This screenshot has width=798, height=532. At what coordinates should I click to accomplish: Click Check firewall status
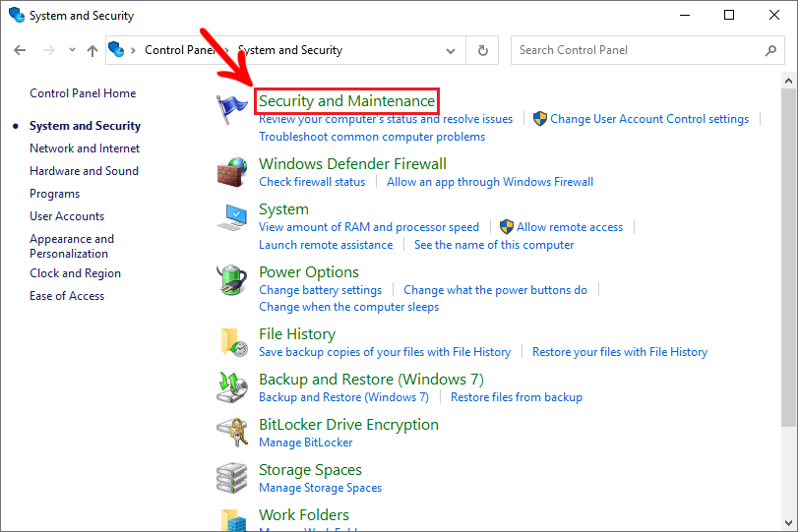pyautogui.click(x=312, y=182)
